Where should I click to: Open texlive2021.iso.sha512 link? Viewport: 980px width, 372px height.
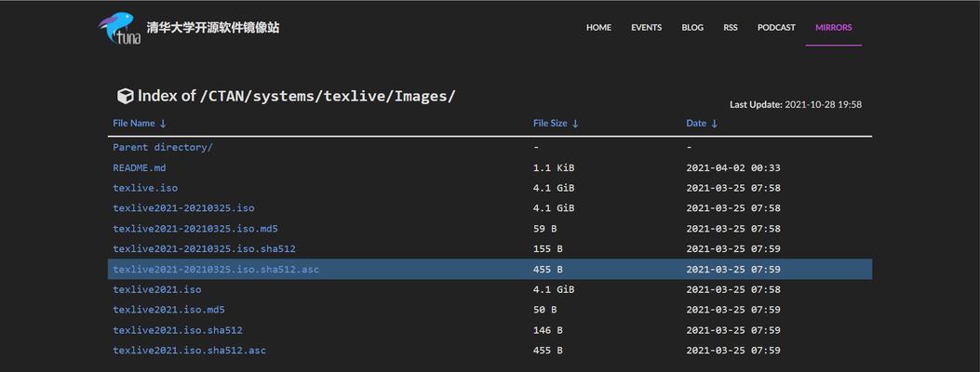pos(178,330)
